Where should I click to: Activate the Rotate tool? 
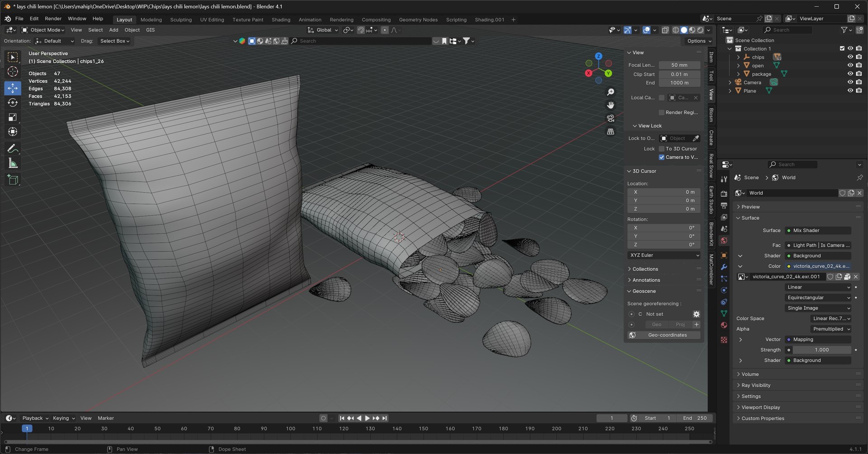tap(13, 103)
